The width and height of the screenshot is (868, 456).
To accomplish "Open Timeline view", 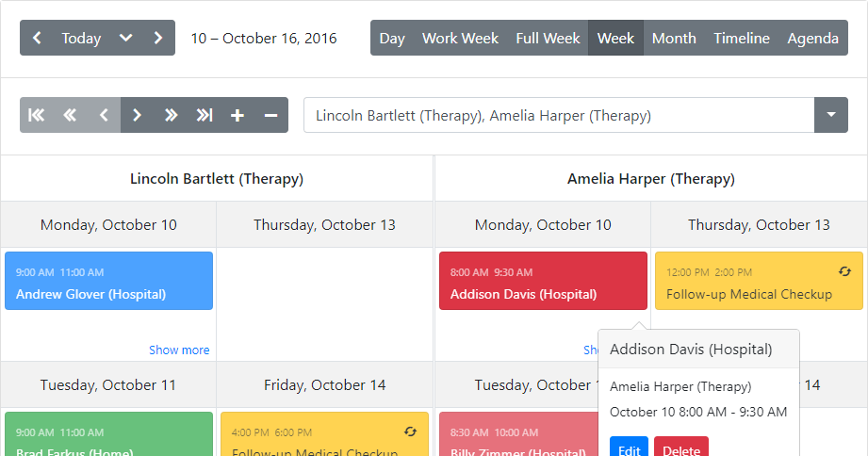I will (741, 39).
